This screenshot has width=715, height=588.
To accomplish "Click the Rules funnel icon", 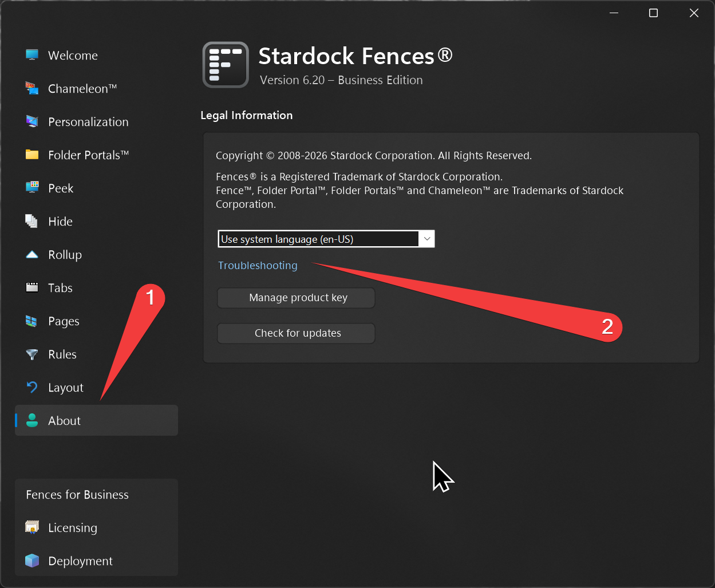I will pos(32,354).
